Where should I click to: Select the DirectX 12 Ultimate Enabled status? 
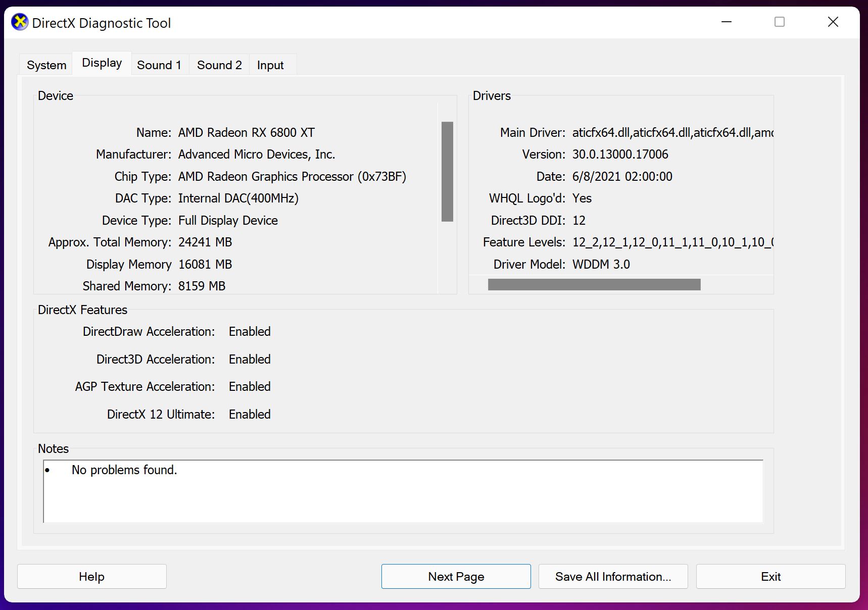249,414
